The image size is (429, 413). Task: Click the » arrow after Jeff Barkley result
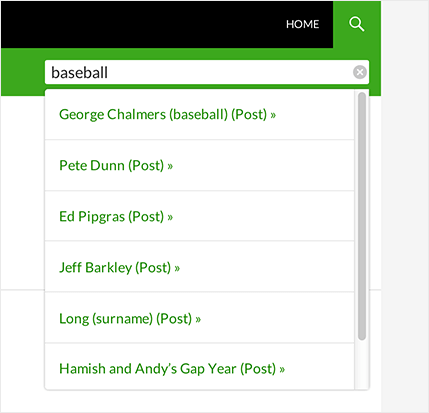[x=177, y=268]
